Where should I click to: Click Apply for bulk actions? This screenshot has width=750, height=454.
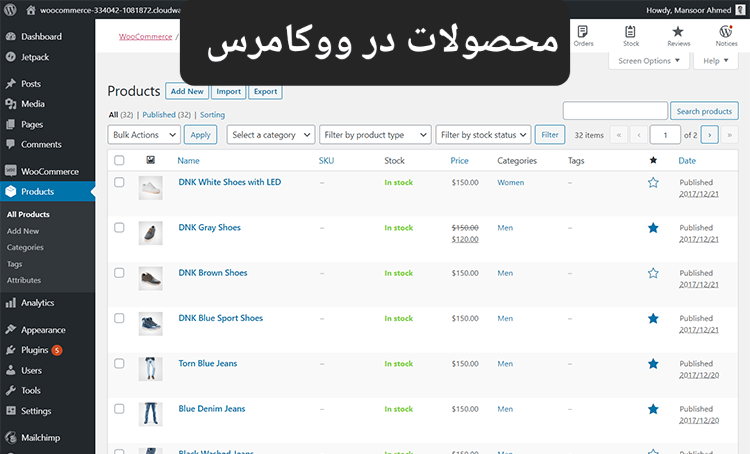[x=200, y=135]
